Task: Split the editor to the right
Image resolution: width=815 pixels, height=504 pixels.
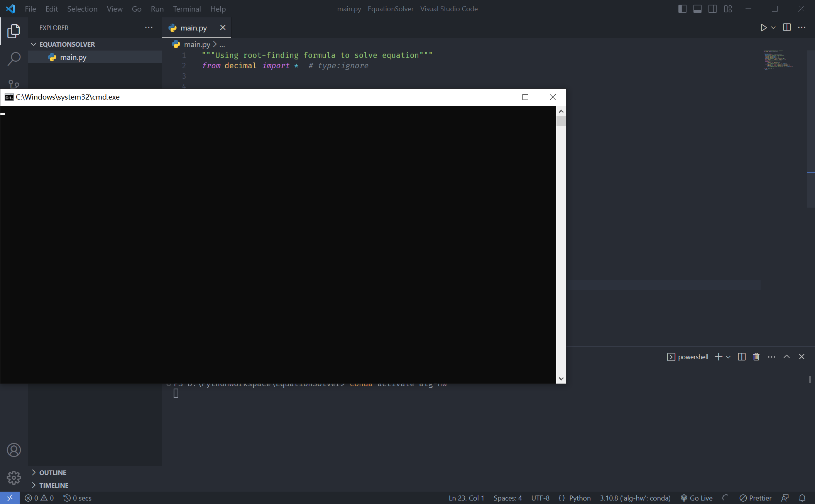Action: [x=787, y=27]
